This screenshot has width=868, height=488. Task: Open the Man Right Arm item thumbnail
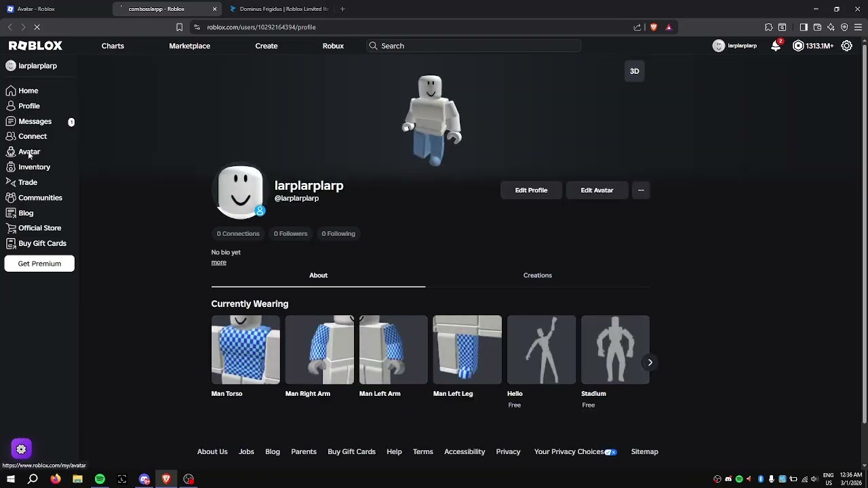click(319, 350)
